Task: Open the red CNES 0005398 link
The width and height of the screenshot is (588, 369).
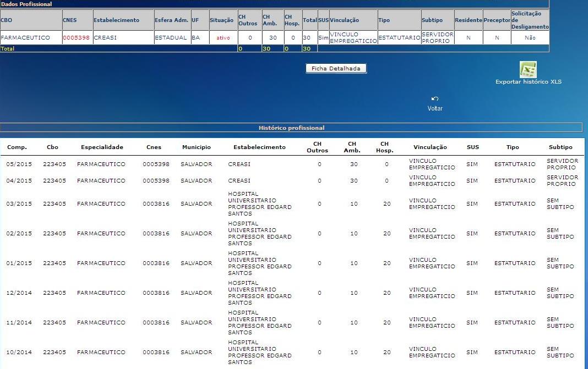Action: pos(76,38)
